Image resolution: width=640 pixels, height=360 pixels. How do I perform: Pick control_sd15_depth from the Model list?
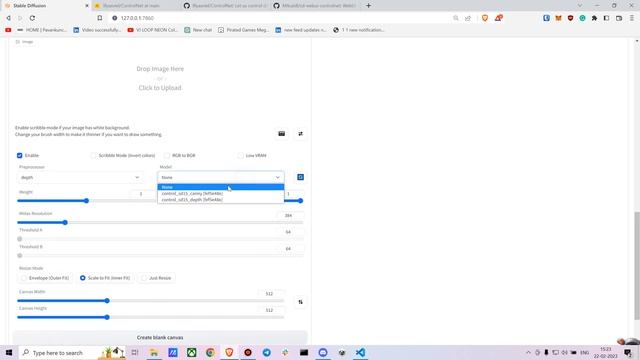click(221, 200)
